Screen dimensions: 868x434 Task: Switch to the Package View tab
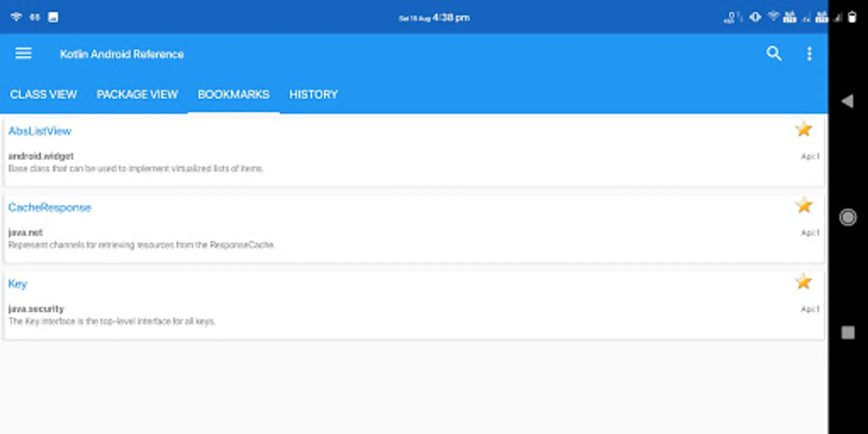pyautogui.click(x=137, y=95)
